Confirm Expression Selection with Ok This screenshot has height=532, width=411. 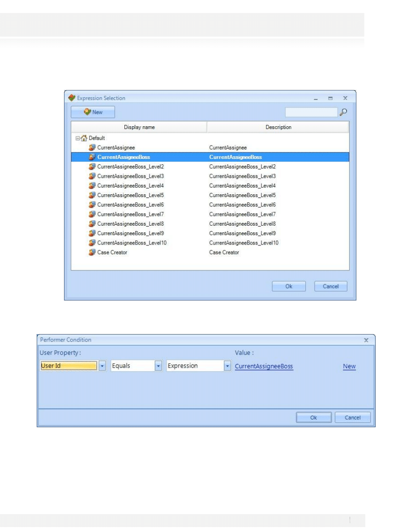289,287
